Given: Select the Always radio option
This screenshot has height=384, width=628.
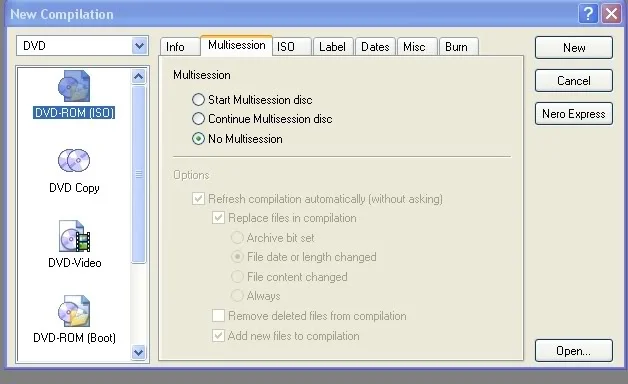Looking at the screenshot, I should click(237, 296).
